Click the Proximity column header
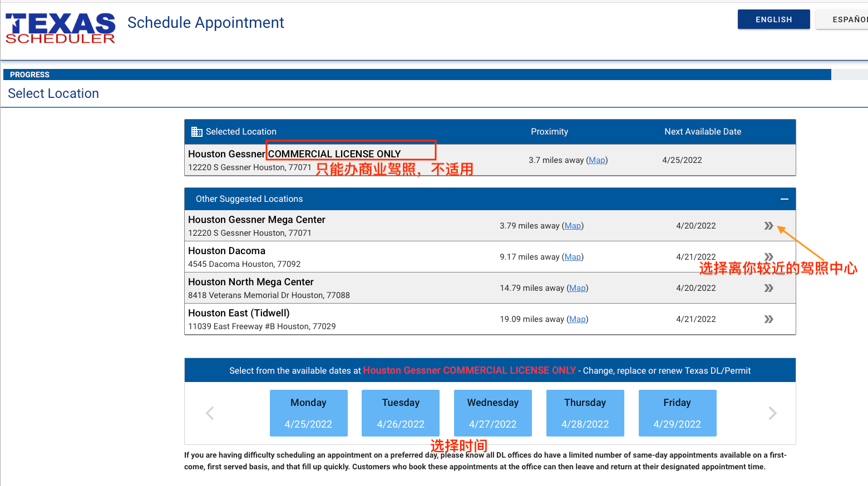This screenshot has height=486, width=868. (x=549, y=132)
